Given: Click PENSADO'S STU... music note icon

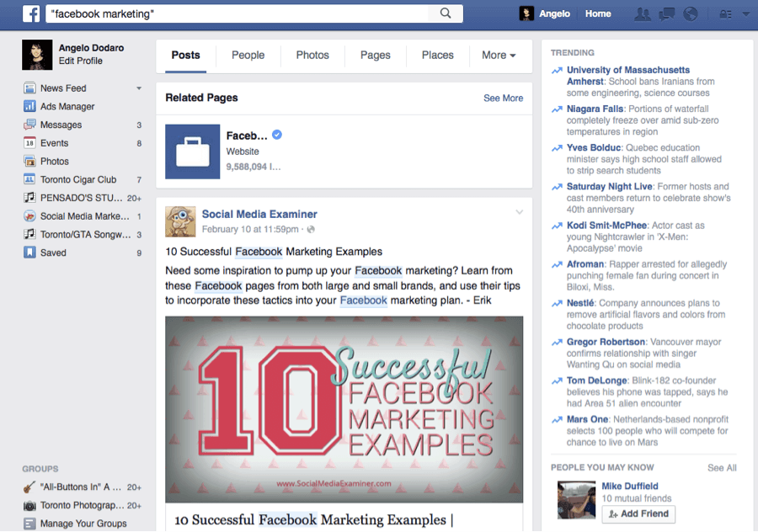Looking at the screenshot, I should click(30, 198).
